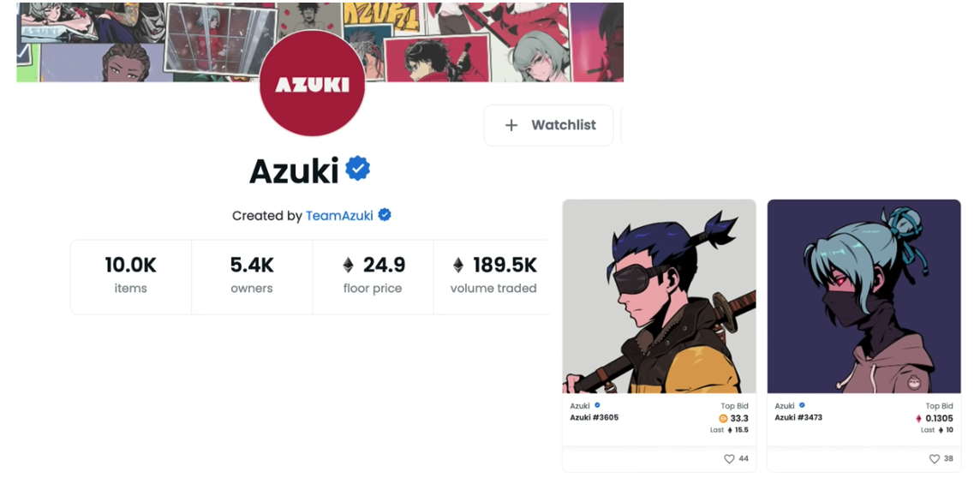The width and height of the screenshot is (980, 490).
Task: Like Azuki #3473 with heart icon
Action: pos(934,459)
